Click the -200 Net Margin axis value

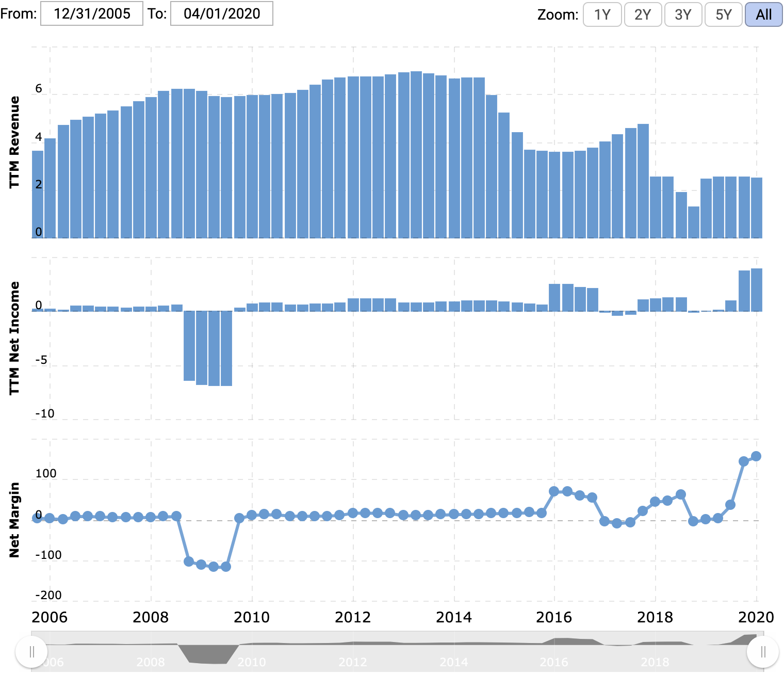48,595
